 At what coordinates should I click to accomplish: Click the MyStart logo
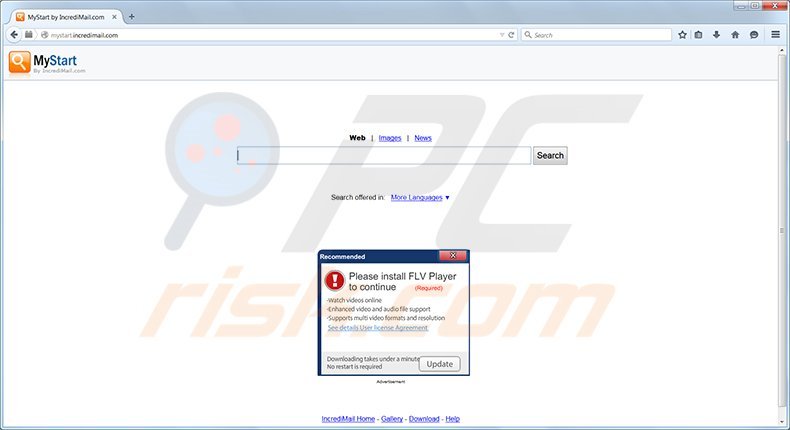click(x=47, y=63)
